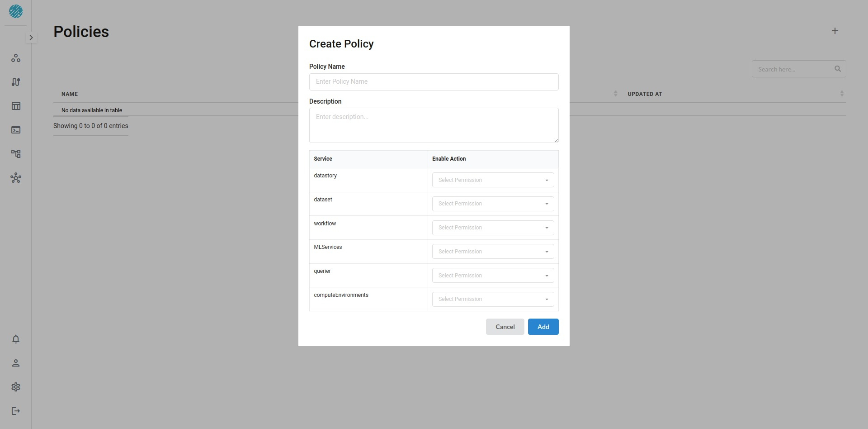The width and height of the screenshot is (868, 429).
Task: Open the dataset permission dropdown
Action: [493, 204]
